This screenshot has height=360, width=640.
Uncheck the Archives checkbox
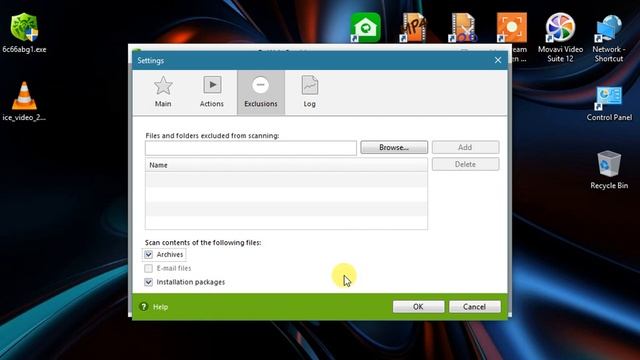148,254
